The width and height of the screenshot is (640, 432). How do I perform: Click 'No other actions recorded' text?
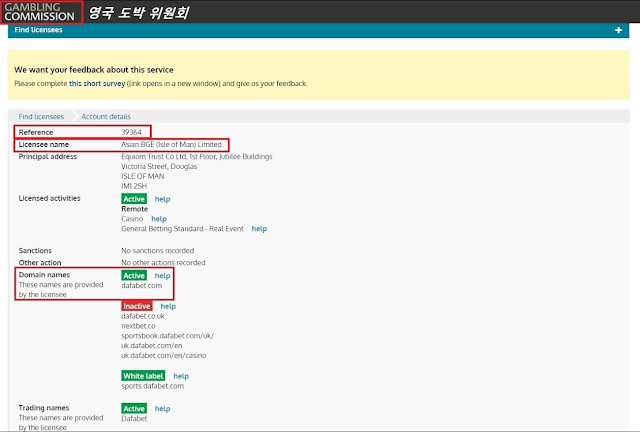pos(163,263)
